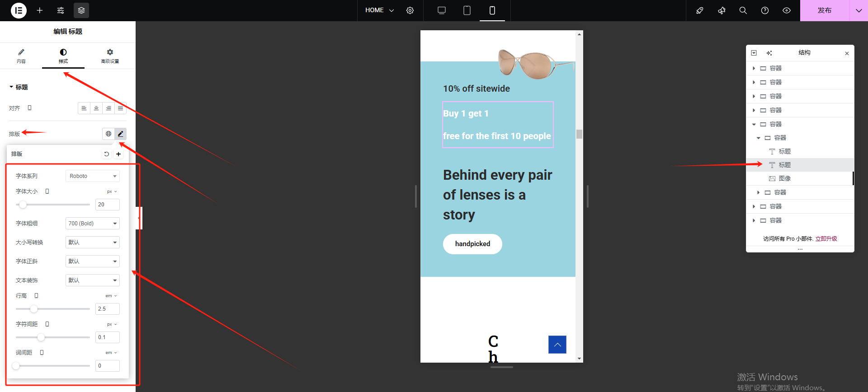Screen dimensions: 868x392
Task: Open the font family Roboto dropdown
Action: tap(93, 176)
